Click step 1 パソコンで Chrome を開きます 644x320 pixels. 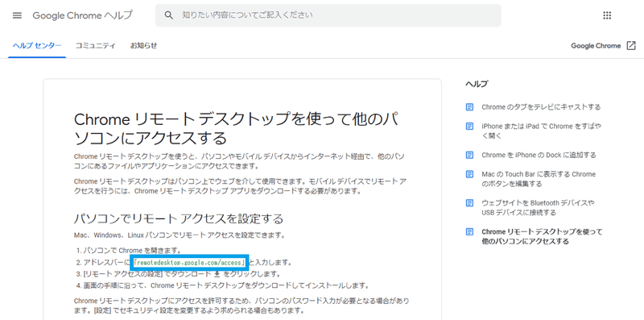point(132,250)
